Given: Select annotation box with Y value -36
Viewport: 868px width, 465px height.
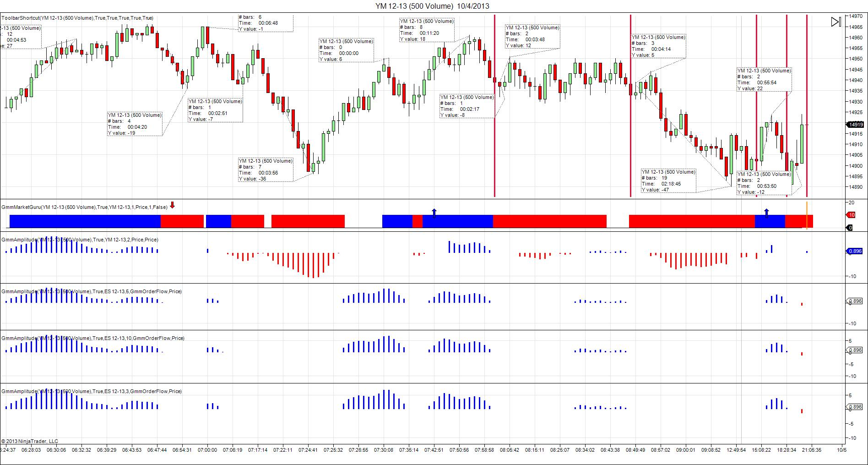Looking at the screenshot, I should click(266, 170).
